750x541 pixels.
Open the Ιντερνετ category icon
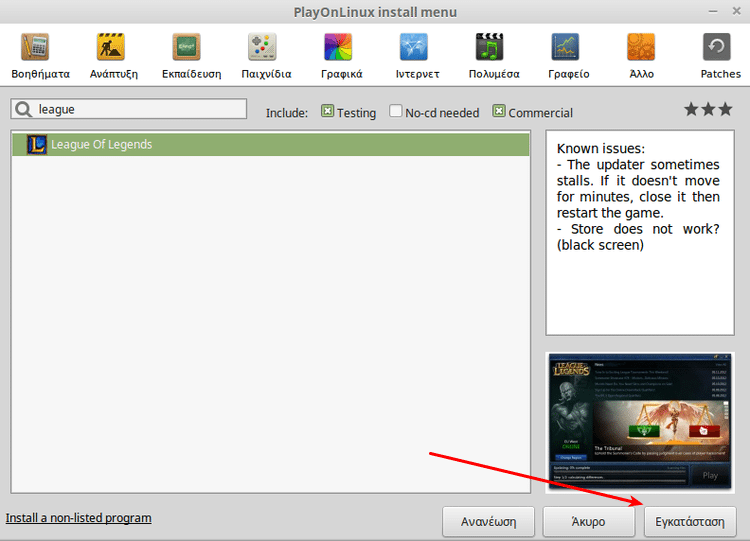(414, 47)
